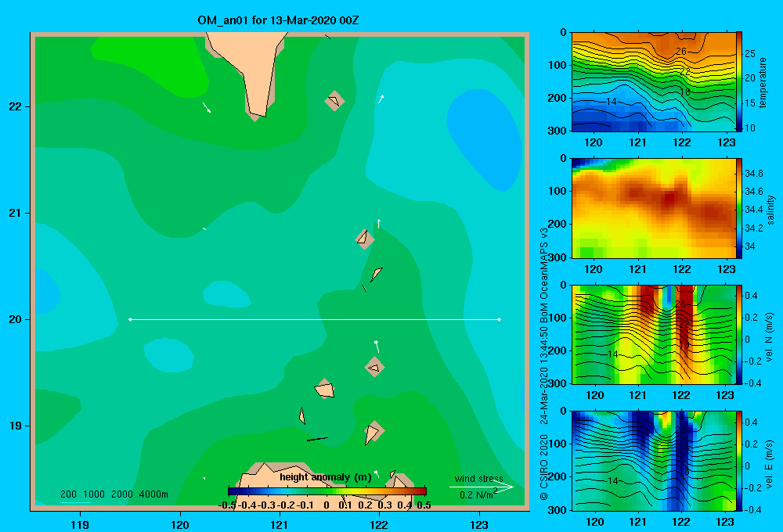Click the '200' depth contour legend entry

coord(68,494)
